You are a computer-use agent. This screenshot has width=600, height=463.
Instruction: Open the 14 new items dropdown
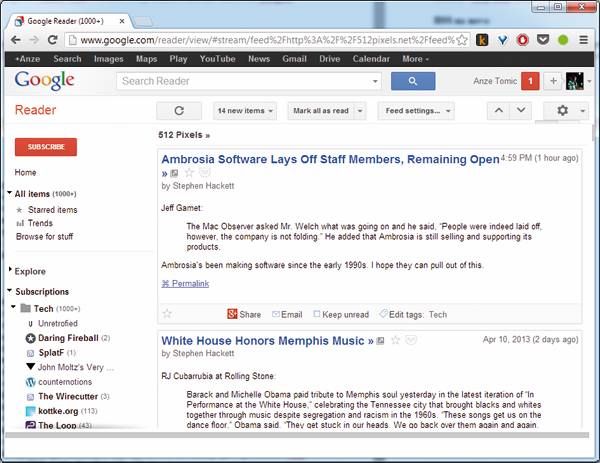245,111
